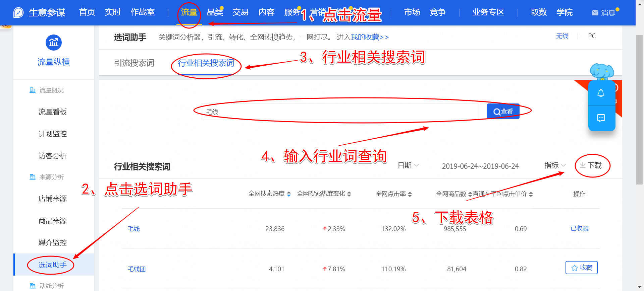Click the 生意参谋 compass logo icon
The image size is (644, 291).
point(18,12)
